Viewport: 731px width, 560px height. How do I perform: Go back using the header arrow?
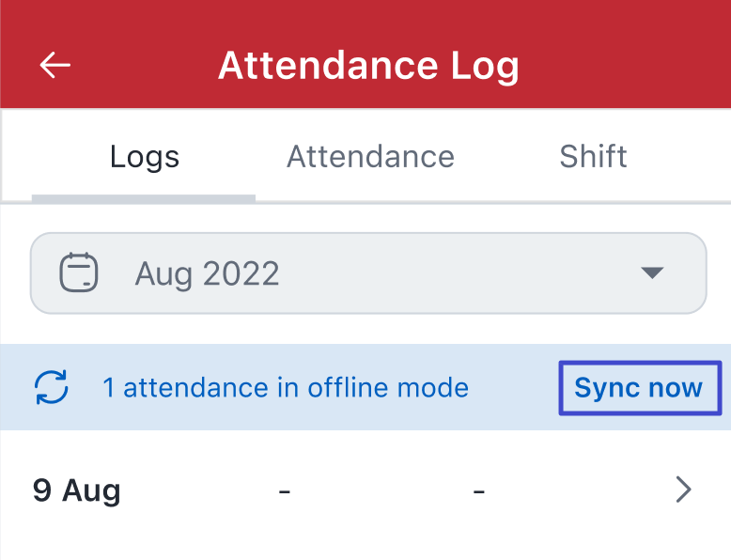pyautogui.click(x=55, y=65)
